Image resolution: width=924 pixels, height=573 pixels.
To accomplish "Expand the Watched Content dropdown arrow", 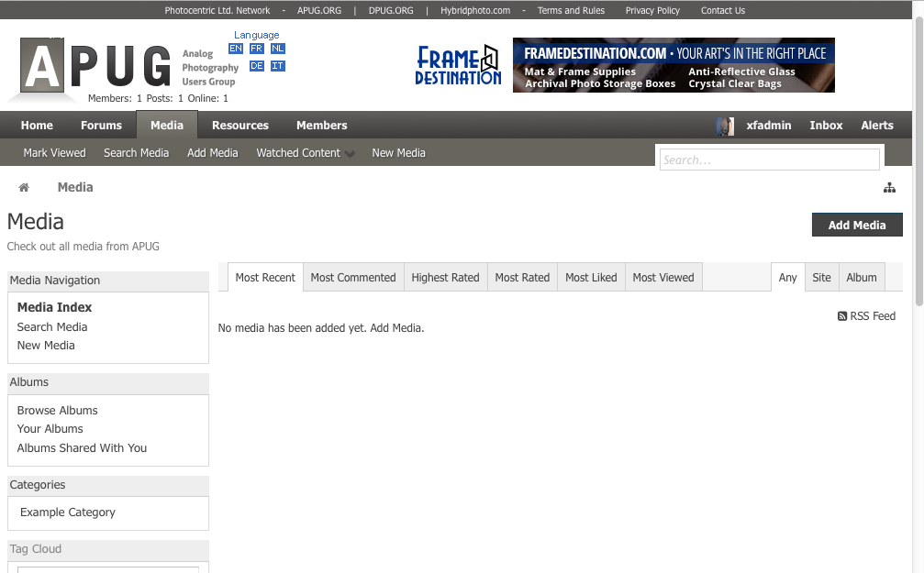I will (x=351, y=154).
